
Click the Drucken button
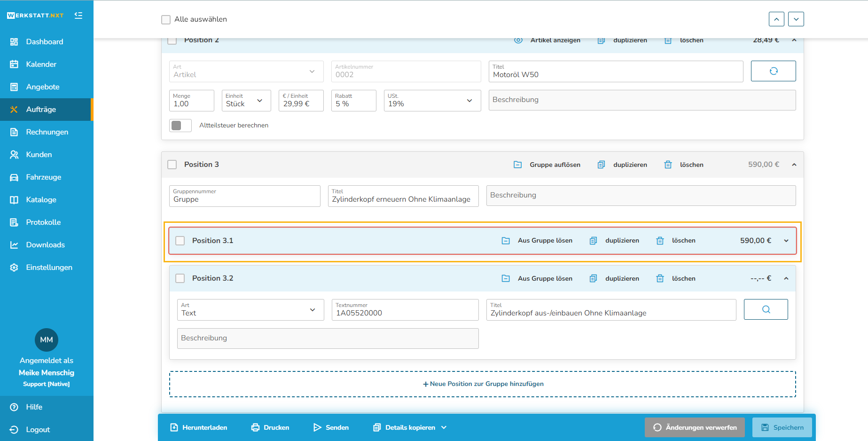[270, 428]
